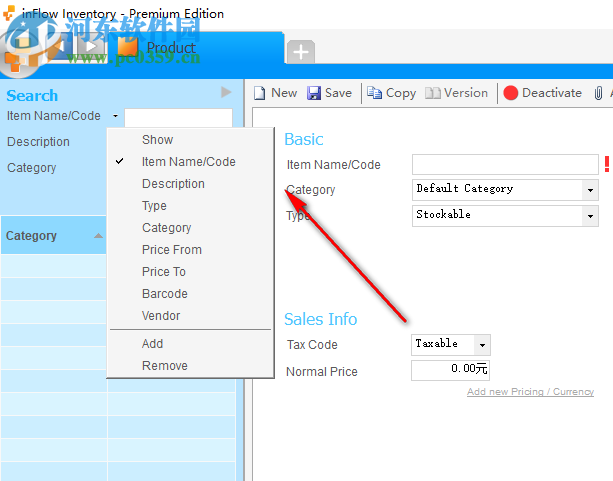The height and width of the screenshot is (481, 613).
Task: Click the New document icon
Action: (x=260, y=93)
